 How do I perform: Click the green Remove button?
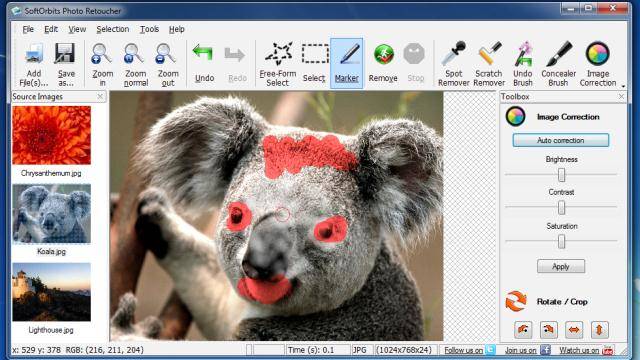[x=383, y=62]
